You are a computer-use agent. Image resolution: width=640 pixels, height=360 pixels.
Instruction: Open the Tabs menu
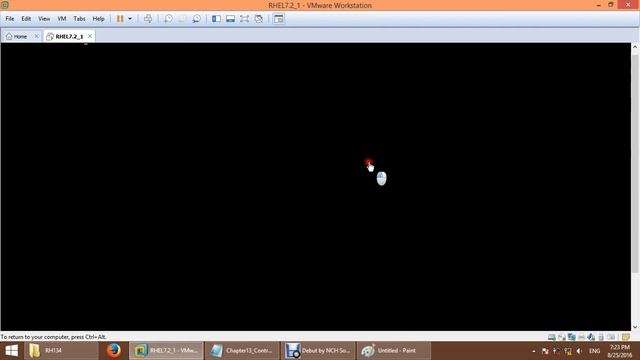[79, 19]
